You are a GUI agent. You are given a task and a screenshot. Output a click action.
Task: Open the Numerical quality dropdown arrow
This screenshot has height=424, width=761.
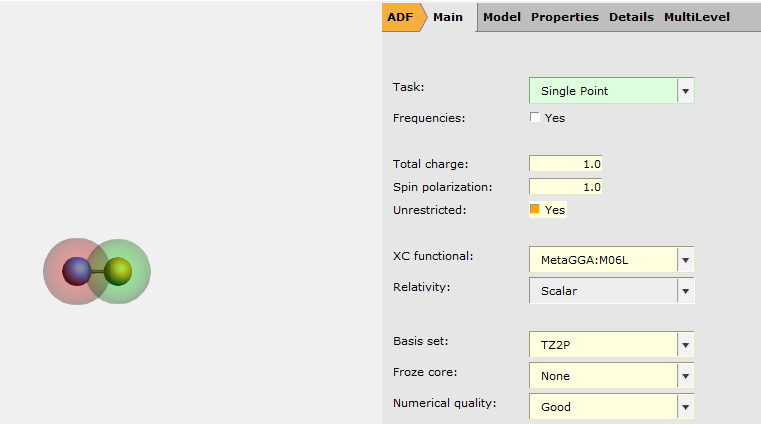tap(685, 407)
